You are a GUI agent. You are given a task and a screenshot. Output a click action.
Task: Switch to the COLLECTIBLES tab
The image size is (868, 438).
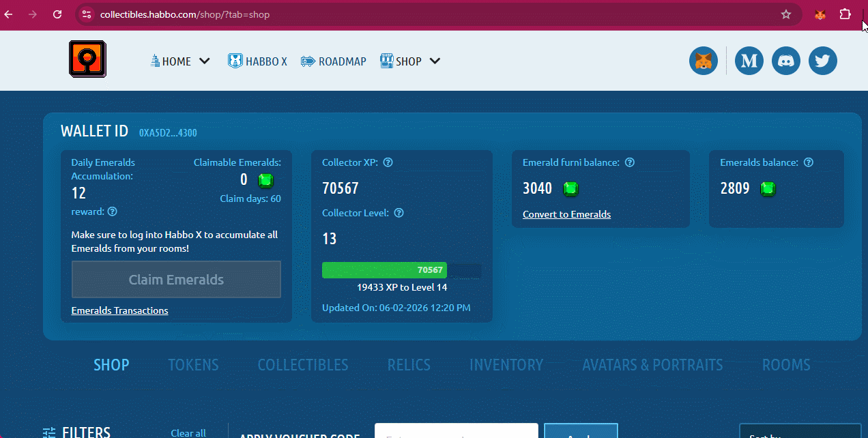(303, 365)
